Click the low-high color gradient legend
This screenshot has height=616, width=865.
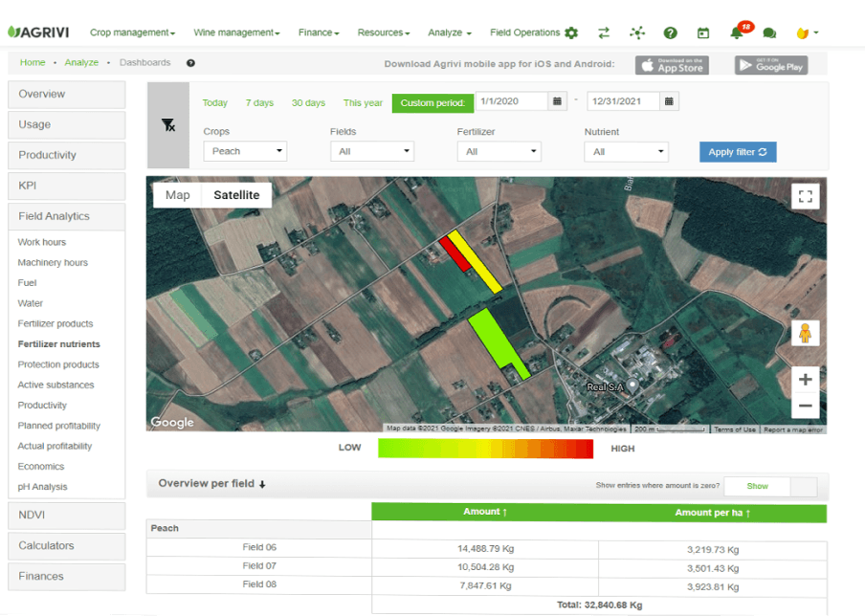click(485, 449)
